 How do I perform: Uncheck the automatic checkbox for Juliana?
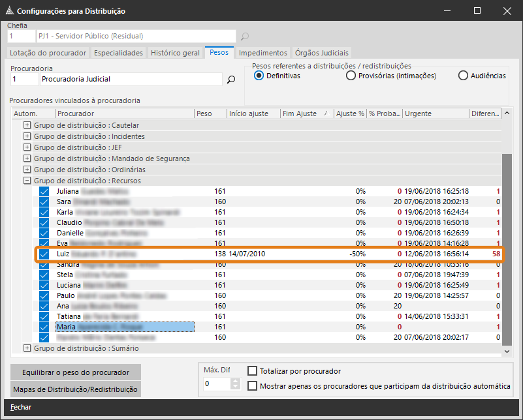coord(44,192)
